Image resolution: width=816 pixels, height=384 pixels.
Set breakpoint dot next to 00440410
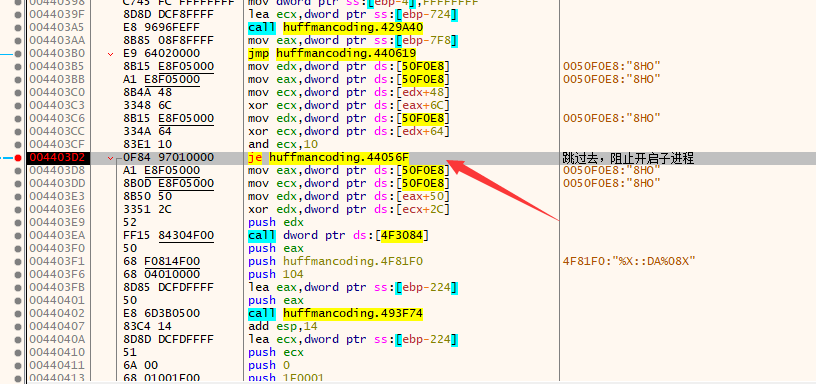(18, 353)
